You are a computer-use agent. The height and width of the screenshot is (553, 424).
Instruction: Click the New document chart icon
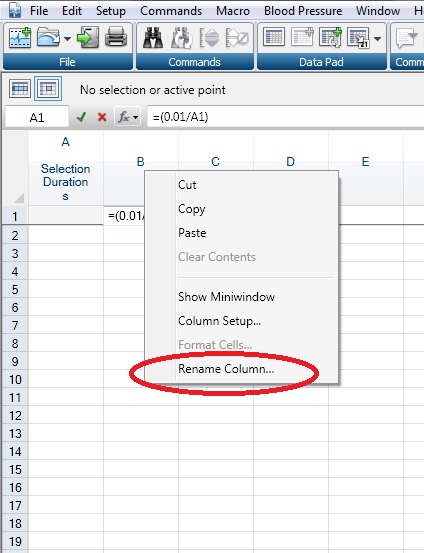pos(20,37)
